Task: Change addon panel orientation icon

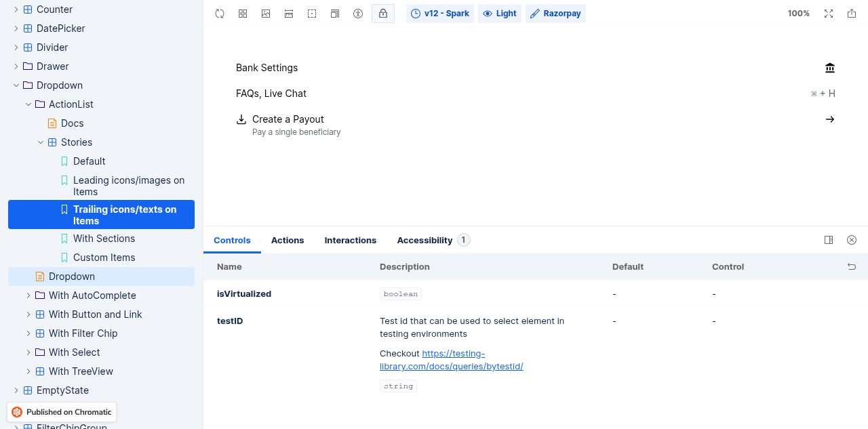Action: point(829,240)
